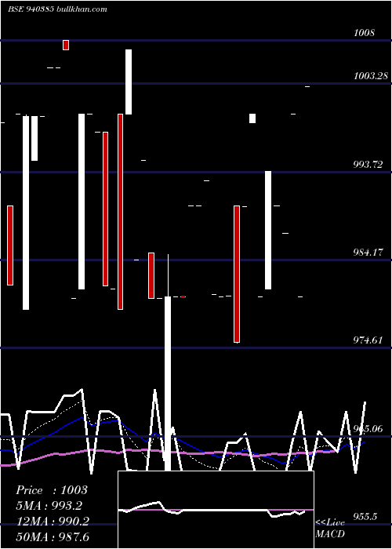This screenshot has height=549, width=392.
Task: Click the 'Price : 1003' readout
Action: [x=52, y=490]
